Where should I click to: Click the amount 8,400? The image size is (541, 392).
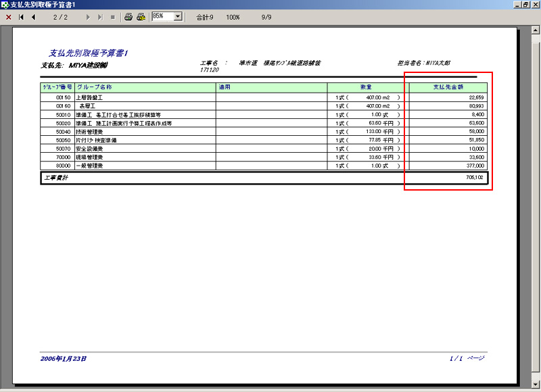coord(478,114)
